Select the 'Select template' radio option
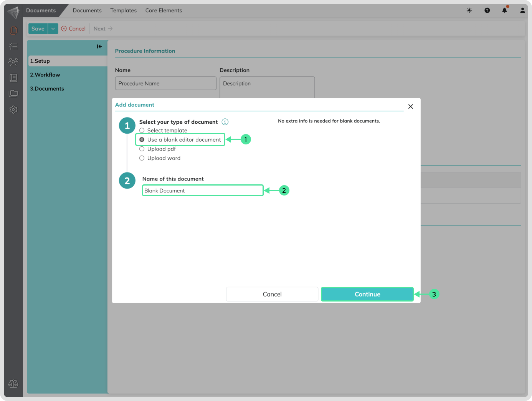 pyautogui.click(x=142, y=131)
